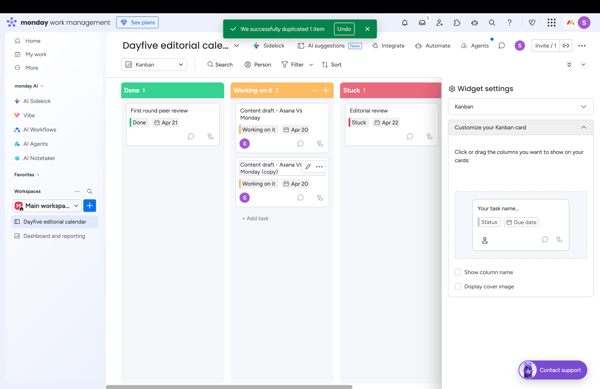Click the embed link icon beside Invite
The image size is (600, 389).
[x=566, y=46]
